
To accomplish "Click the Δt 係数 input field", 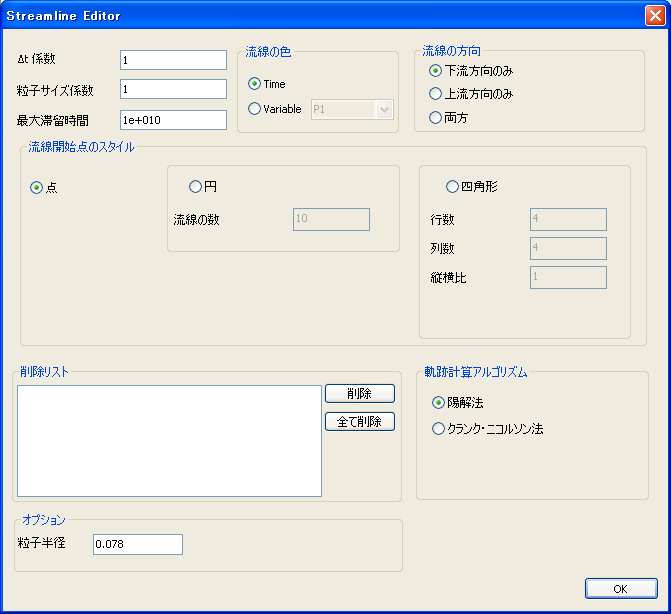I will [172, 60].
